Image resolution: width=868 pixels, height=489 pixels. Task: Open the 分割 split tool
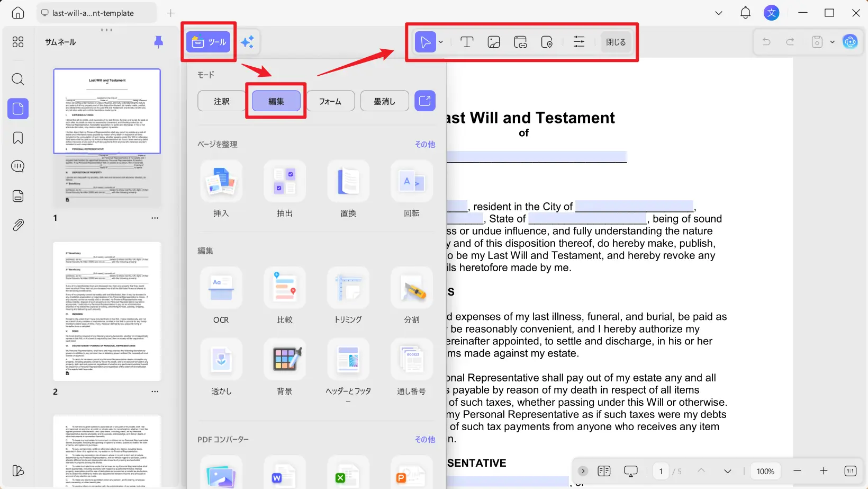pos(412,288)
